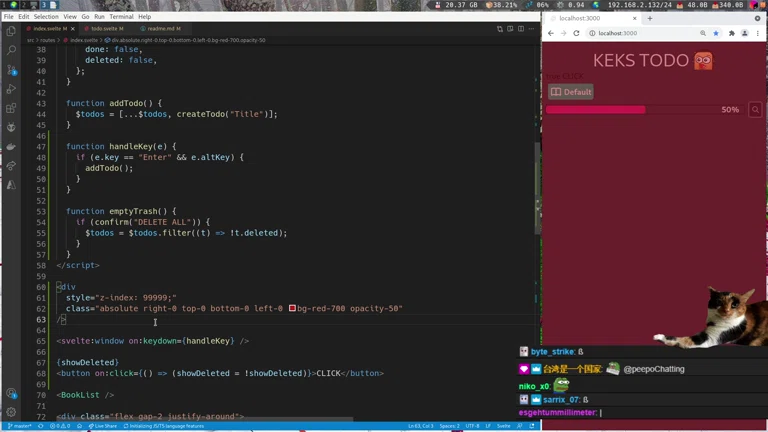Screen dimensions: 768x432
Task: Open the Run menu
Action: coord(99,17)
